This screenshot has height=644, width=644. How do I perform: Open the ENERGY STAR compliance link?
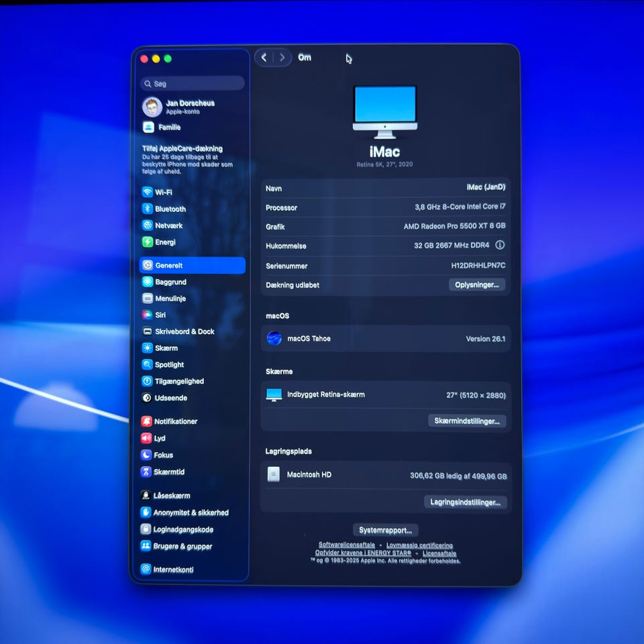point(363,553)
